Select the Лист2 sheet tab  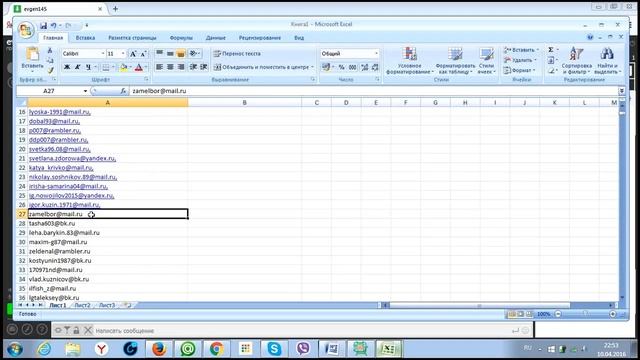click(82, 305)
